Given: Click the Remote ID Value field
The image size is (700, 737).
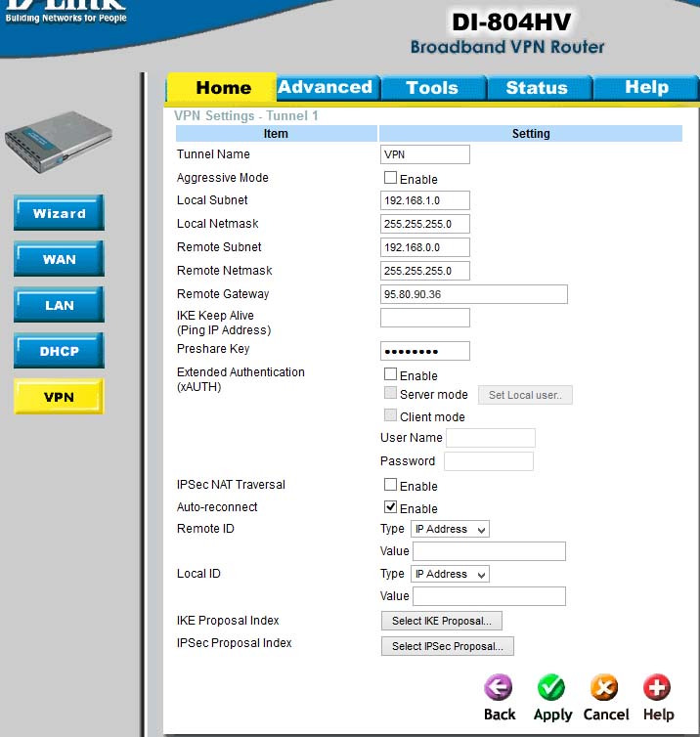Looking at the screenshot, I should click(x=489, y=551).
